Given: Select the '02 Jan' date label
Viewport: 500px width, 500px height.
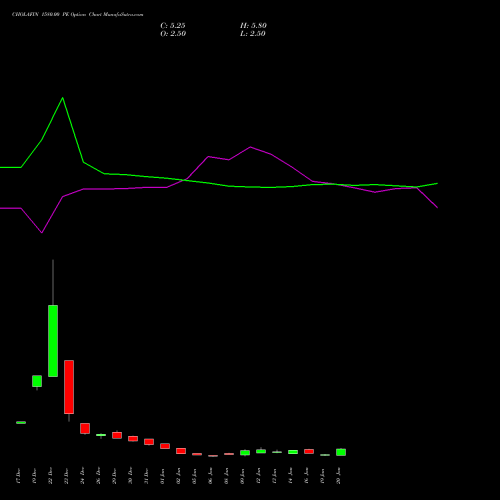Looking at the screenshot, I should 179,476.
